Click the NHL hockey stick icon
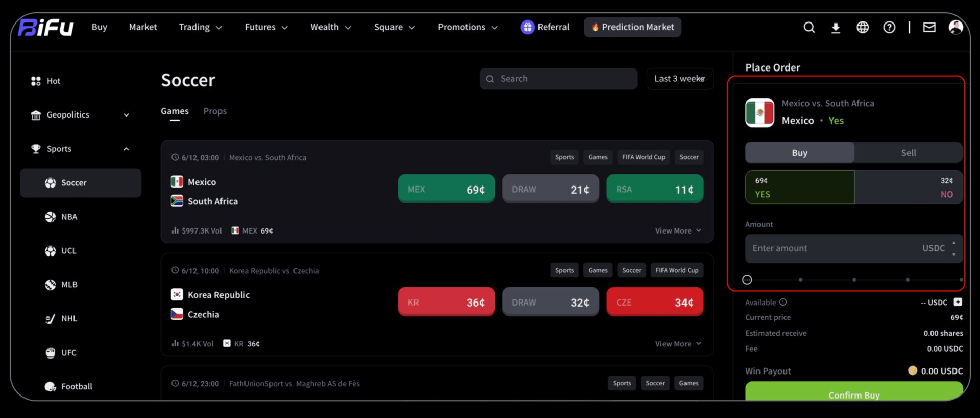The width and height of the screenshot is (980, 418). coord(50,319)
